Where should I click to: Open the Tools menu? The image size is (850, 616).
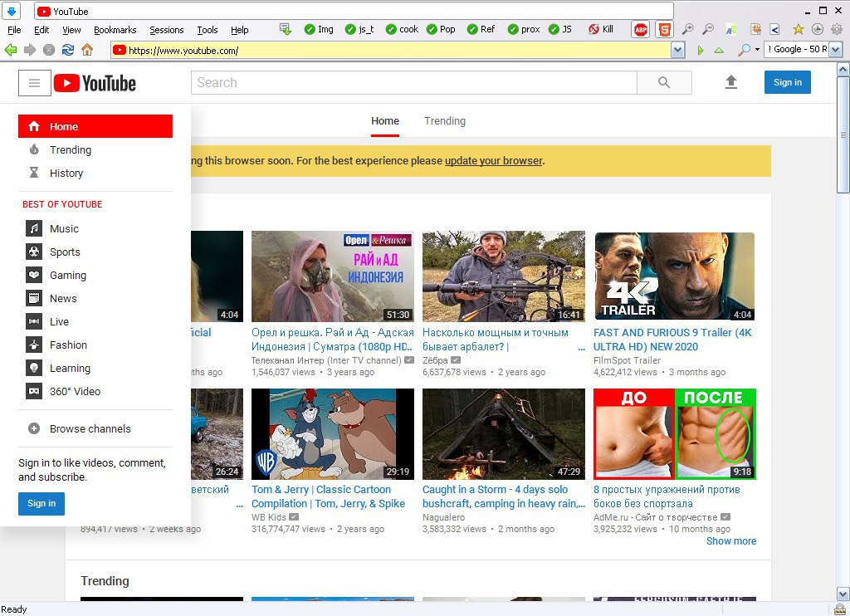pyautogui.click(x=207, y=30)
